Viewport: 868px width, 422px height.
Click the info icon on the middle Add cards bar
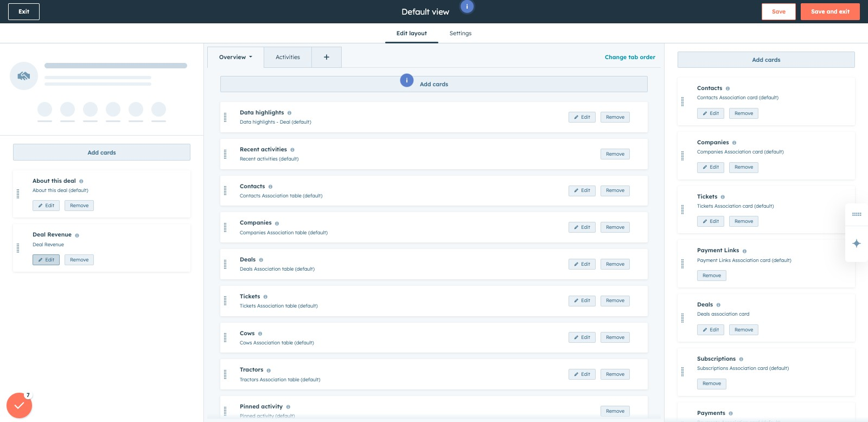[407, 80]
